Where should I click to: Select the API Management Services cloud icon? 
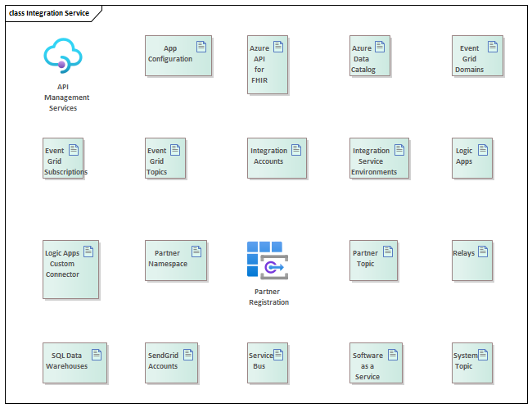click(x=63, y=56)
